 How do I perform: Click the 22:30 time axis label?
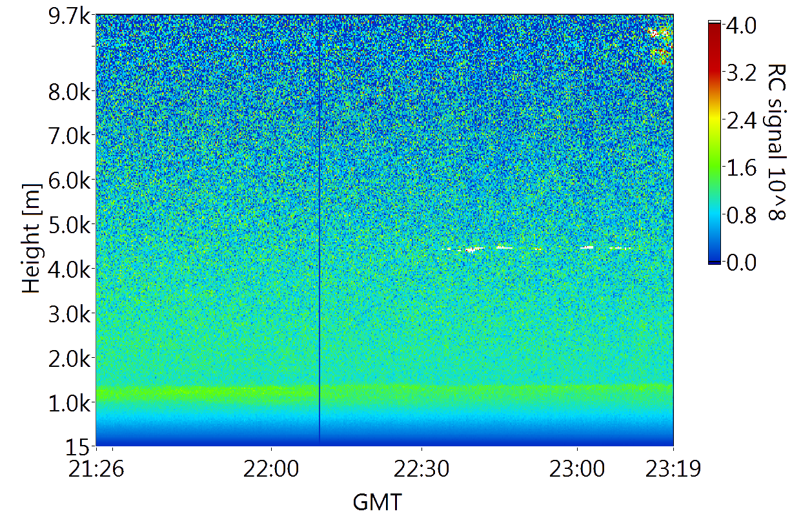click(421, 468)
